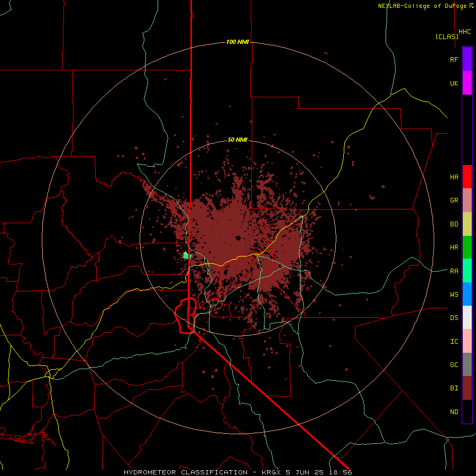The height and width of the screenshot is (476, 476).
Task: Click the white DS color swatch
Action: coord(467,317)
